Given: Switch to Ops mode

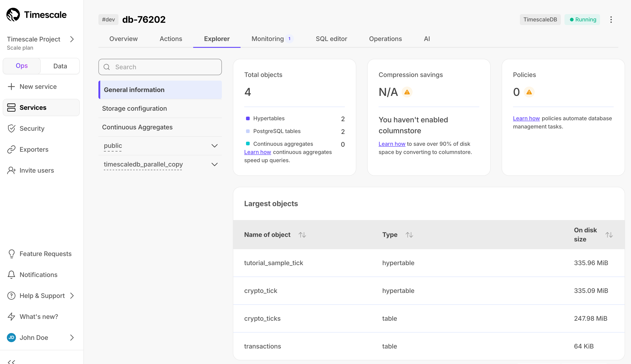Looking at the screenshot, I should (22, 66).
